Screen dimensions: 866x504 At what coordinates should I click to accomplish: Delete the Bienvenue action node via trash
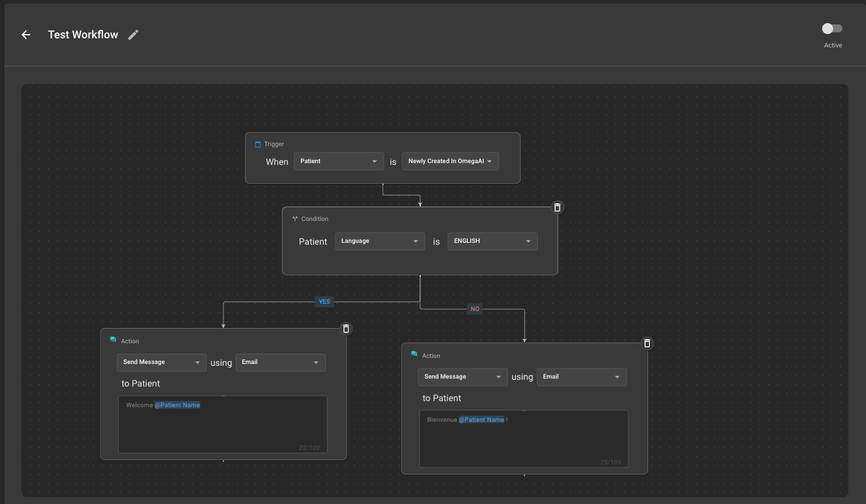pyautogui.click(x=647, y=343)
